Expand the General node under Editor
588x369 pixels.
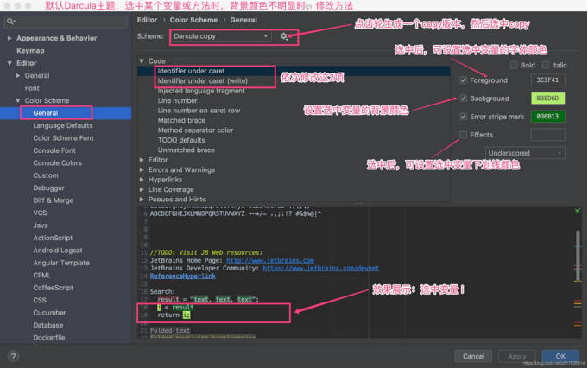click(x=17, y=75)
